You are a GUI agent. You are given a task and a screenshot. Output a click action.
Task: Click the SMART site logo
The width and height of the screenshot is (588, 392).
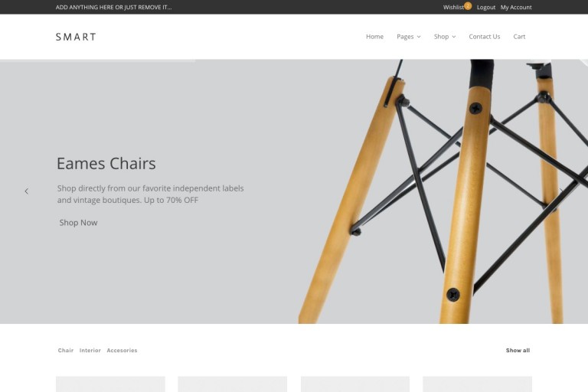[76, 37]
